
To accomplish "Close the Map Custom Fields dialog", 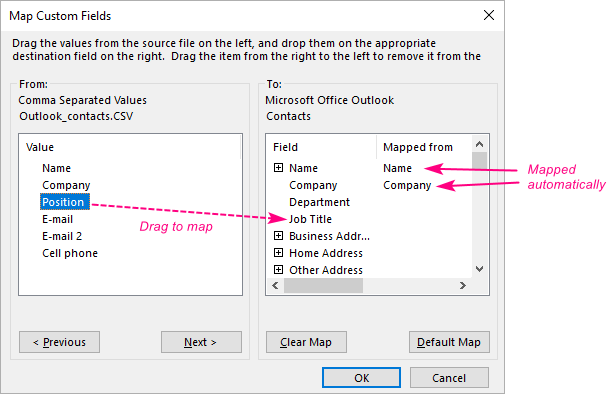I will point(489,15).
